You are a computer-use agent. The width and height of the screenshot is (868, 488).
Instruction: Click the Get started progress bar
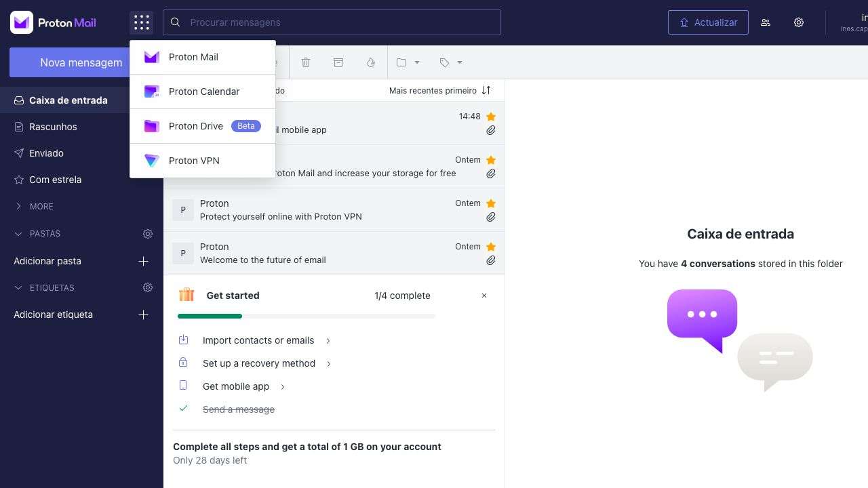click(x=307, y=316)
